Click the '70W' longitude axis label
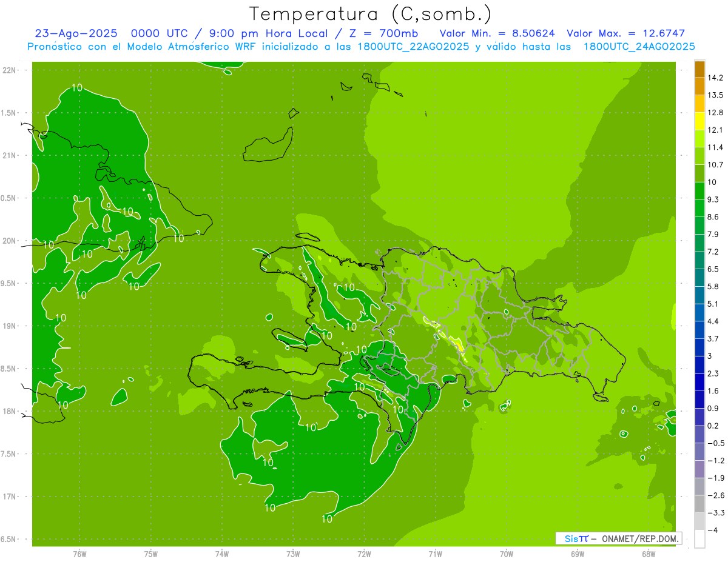Image resolution: width=728 pixels, height=562 pixels. [507, 554]
